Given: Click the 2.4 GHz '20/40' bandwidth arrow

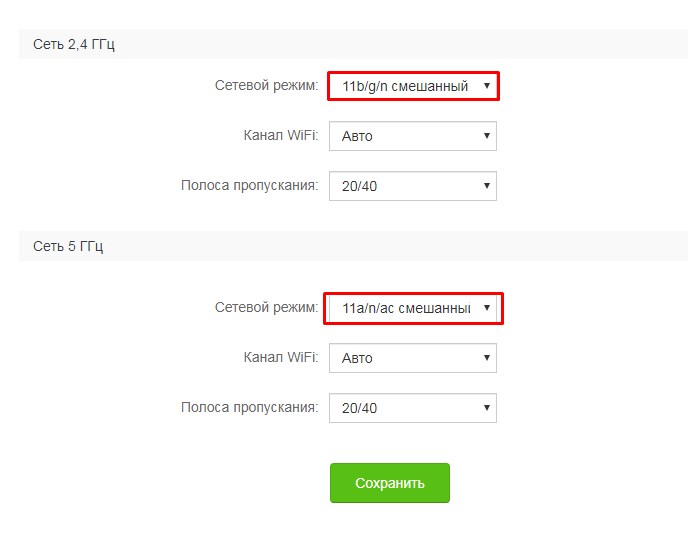Looking at the screenshot, I should pos(487,186).
